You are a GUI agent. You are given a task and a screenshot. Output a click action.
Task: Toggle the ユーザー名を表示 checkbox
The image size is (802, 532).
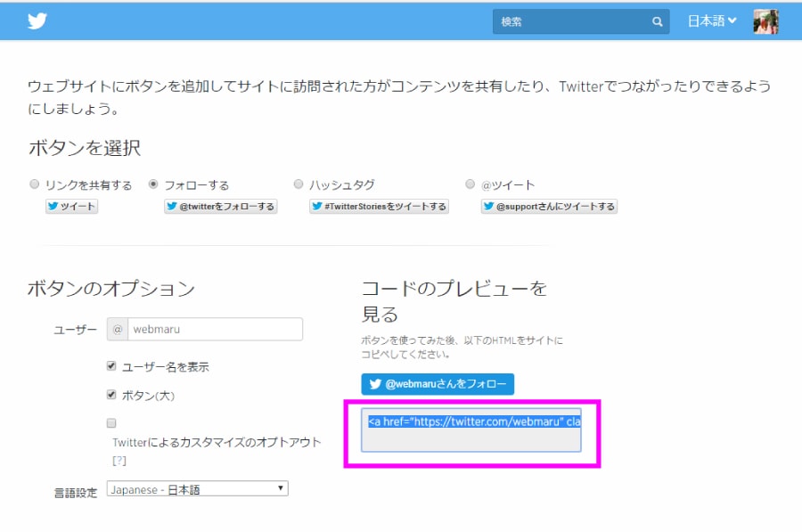point(111,365)
